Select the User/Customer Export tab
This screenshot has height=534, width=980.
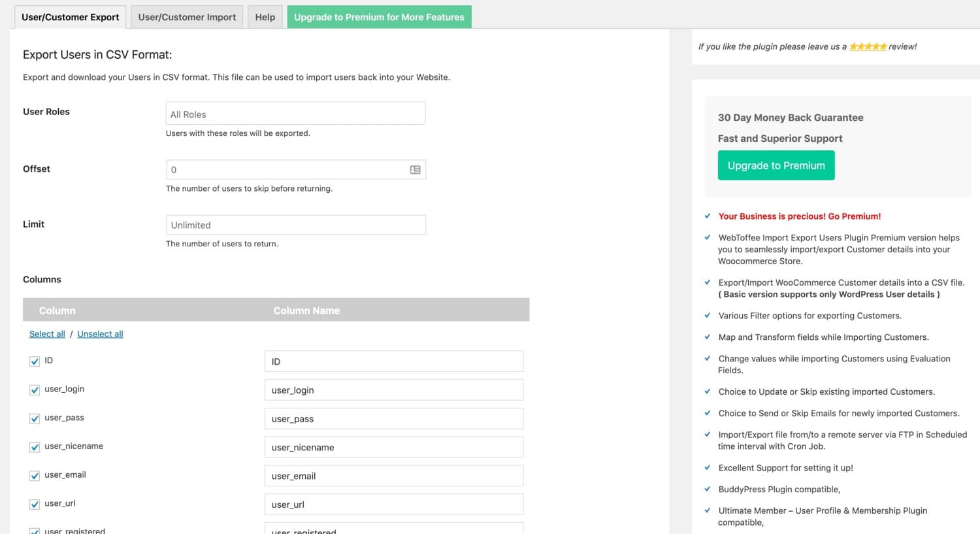70,16
